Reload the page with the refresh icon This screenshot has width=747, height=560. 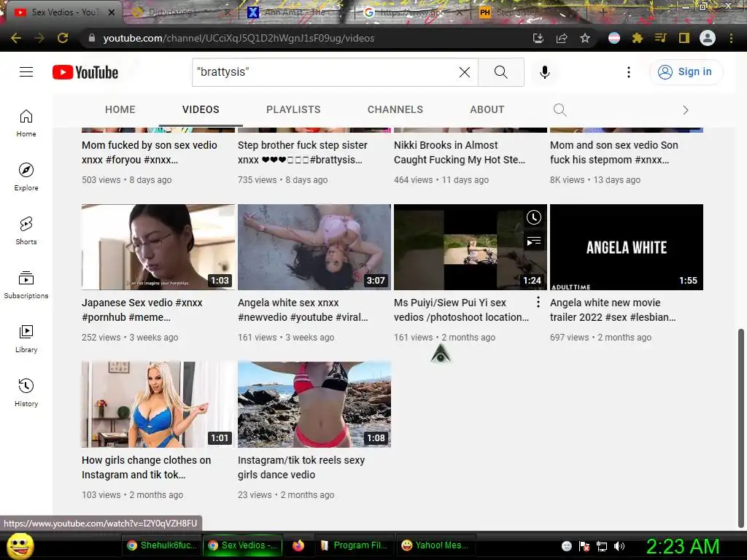pos(63,38)
